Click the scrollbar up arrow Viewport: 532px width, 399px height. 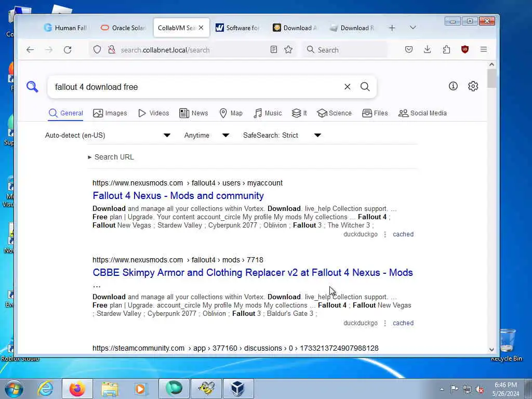491,64
